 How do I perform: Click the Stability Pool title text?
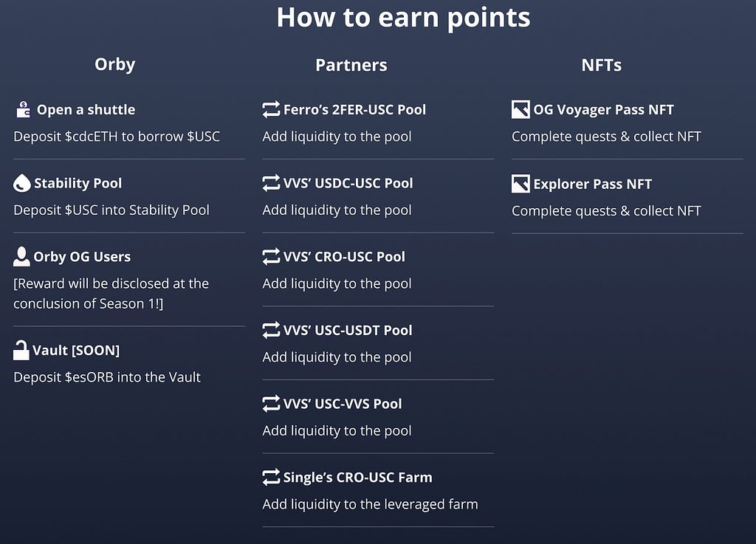(78, 183)
